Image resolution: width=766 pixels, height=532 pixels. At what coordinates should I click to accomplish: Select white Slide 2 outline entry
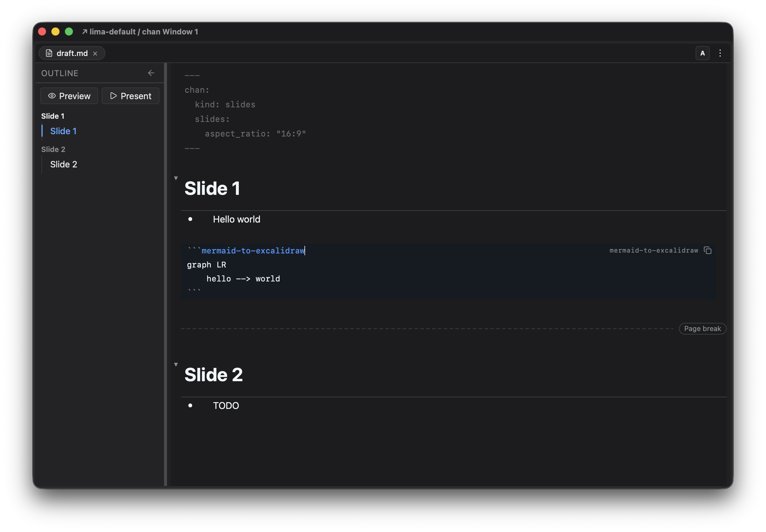64,164
